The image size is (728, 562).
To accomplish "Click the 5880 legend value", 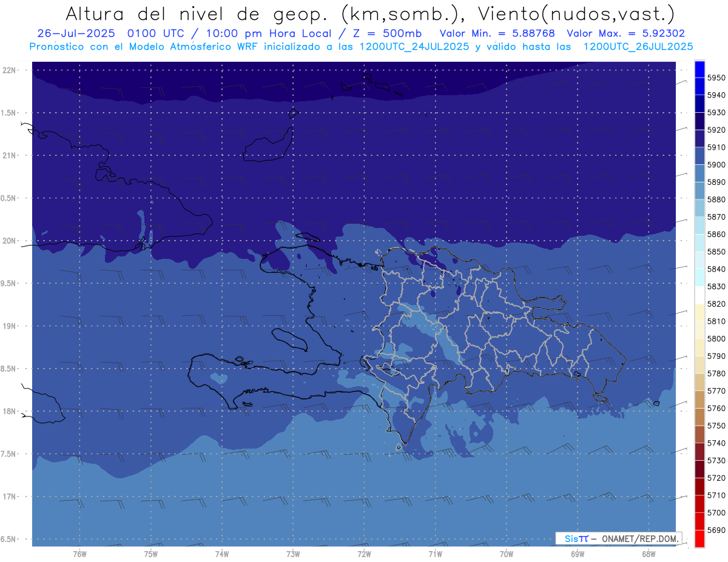I will 716,199.
